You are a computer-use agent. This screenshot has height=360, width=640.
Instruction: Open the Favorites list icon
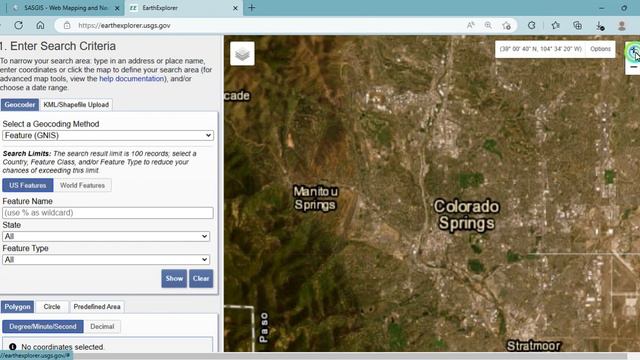click(556, 25)
